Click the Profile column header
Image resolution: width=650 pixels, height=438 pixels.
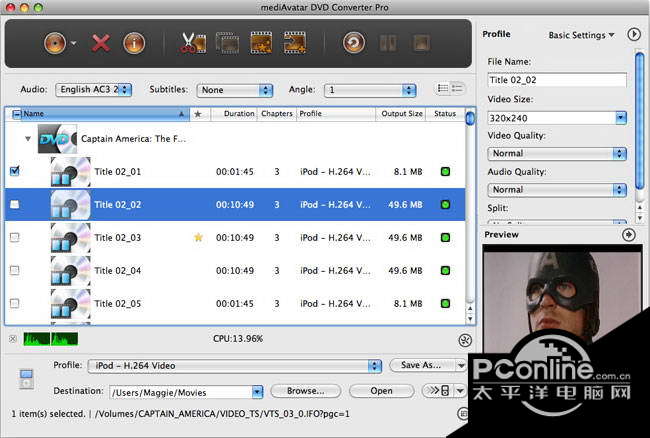point(336,114)
